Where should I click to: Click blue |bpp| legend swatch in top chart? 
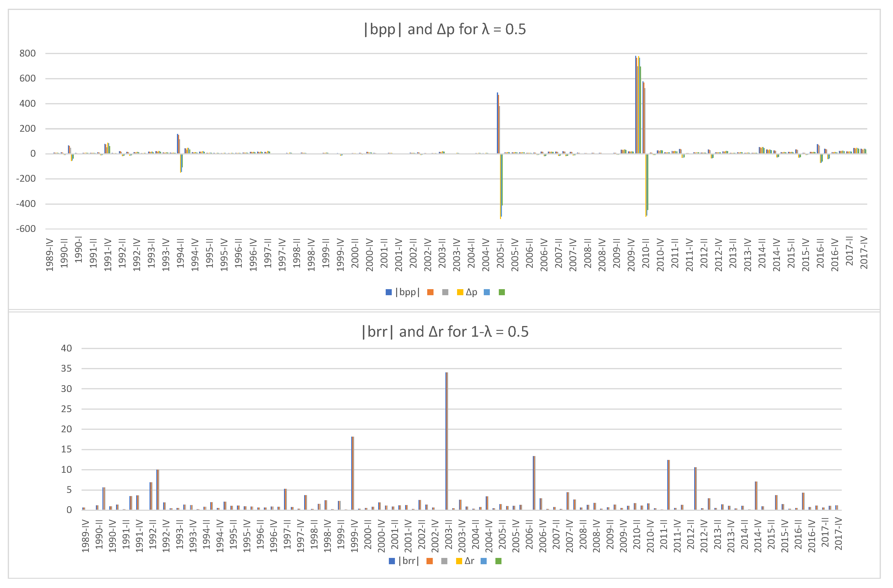[x=388, y=293]
